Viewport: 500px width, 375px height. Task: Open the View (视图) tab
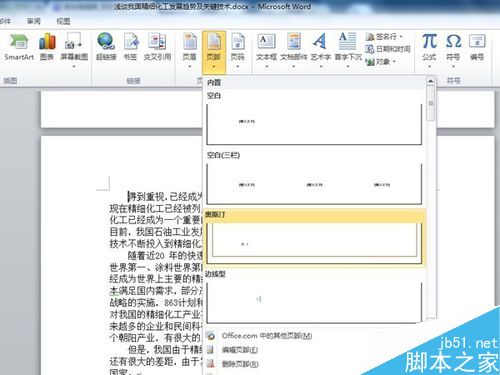coord(63,21)
